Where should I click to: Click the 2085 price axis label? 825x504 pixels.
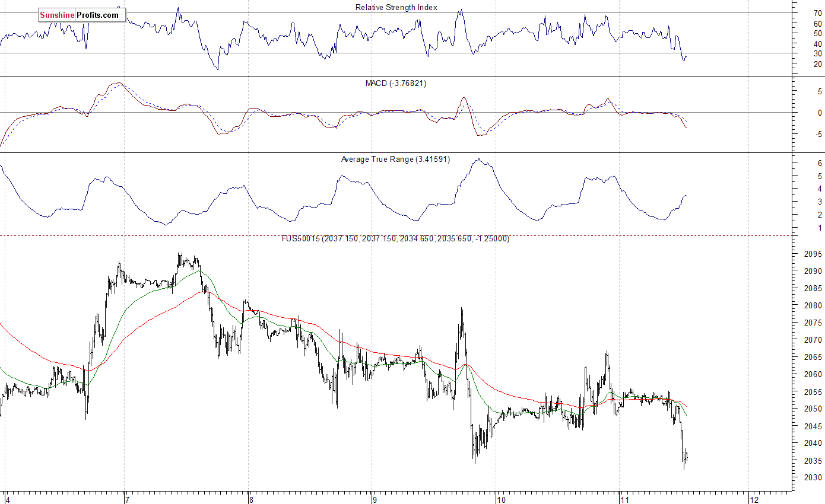click(x=813, y=288)
